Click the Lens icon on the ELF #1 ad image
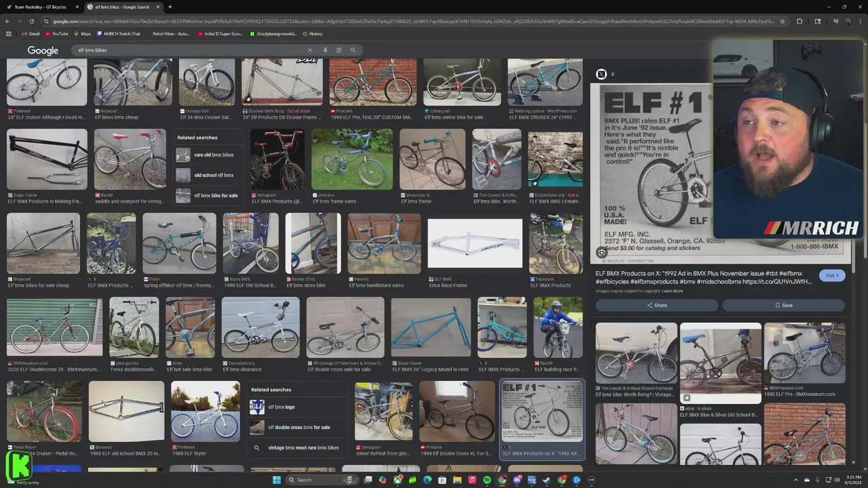This screenshot has height=488, width=868. (x=601, y=252)
